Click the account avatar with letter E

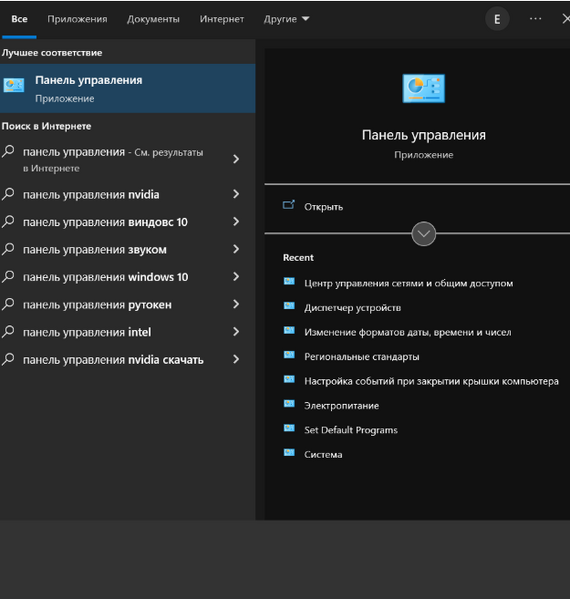497,19
